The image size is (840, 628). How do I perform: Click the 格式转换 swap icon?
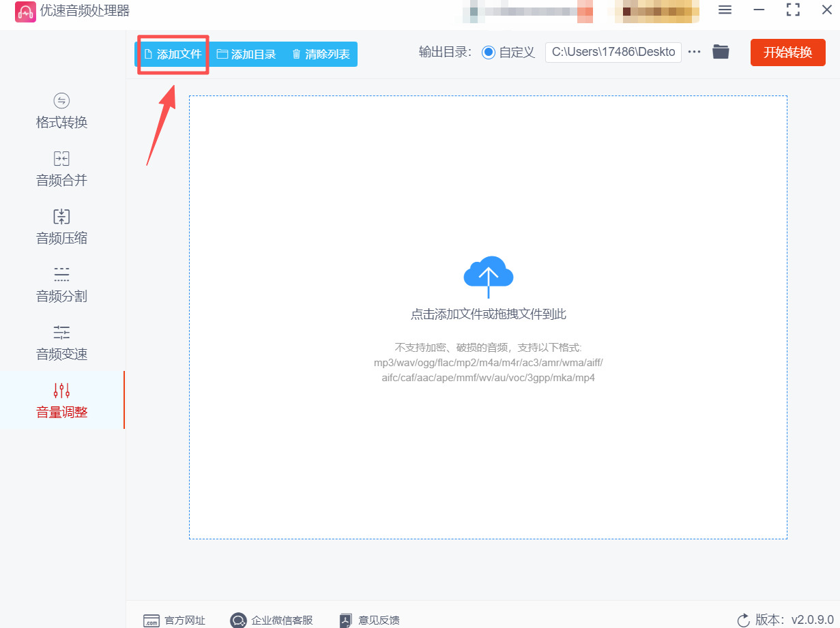62,101
